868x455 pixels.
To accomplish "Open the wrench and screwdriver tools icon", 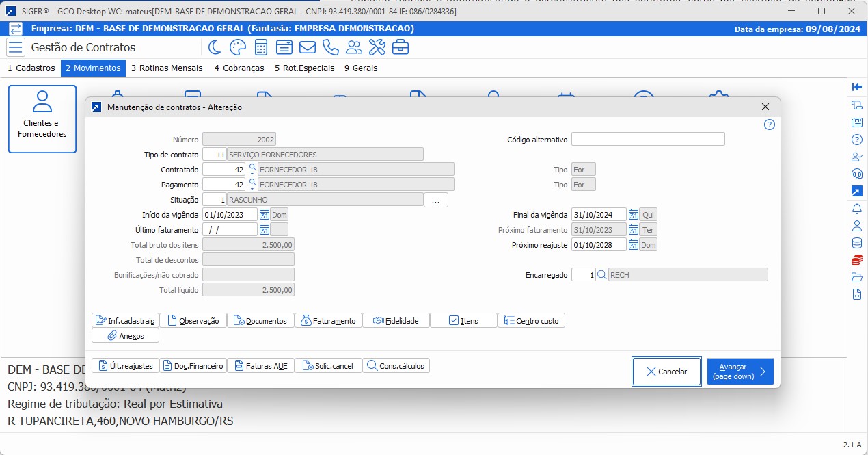I will pyautogui.click(x=377, y=47).
